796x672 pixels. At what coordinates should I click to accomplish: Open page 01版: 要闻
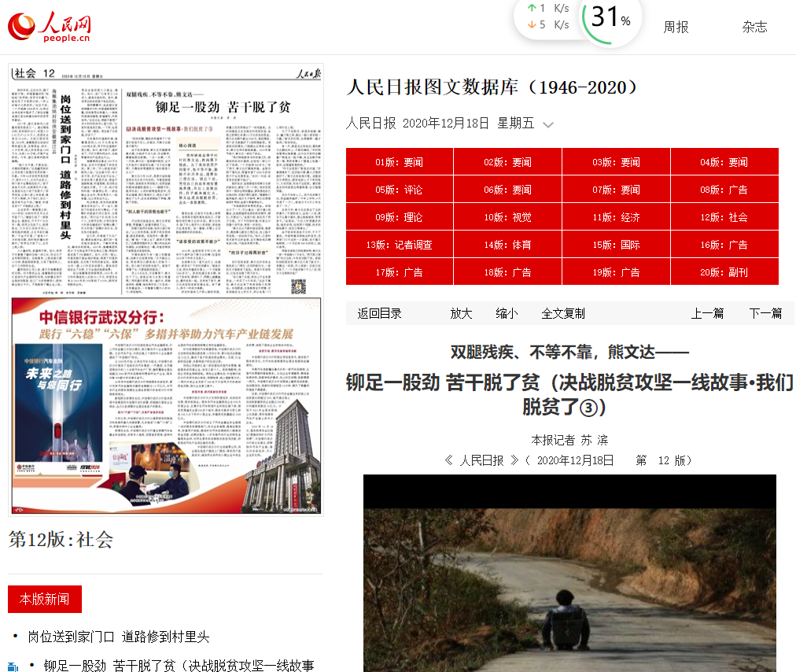point(400,162)
